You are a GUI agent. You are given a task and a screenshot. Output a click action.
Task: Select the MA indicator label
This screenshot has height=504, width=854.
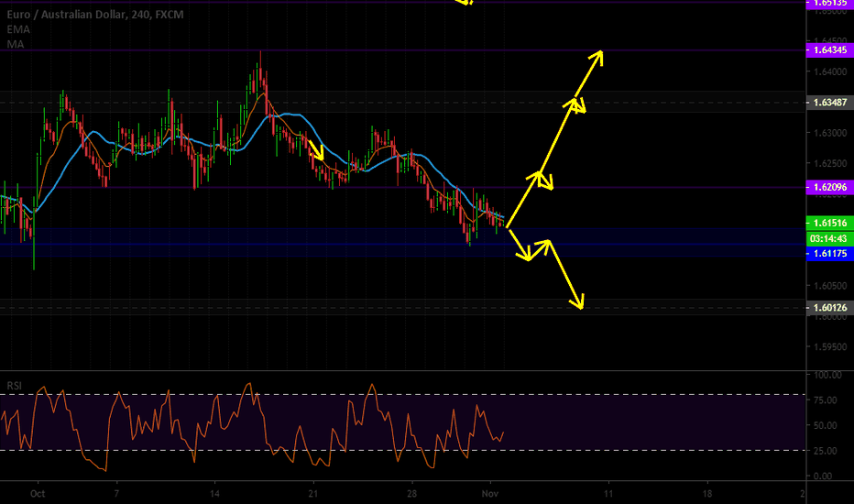click(x=16, y=44)
